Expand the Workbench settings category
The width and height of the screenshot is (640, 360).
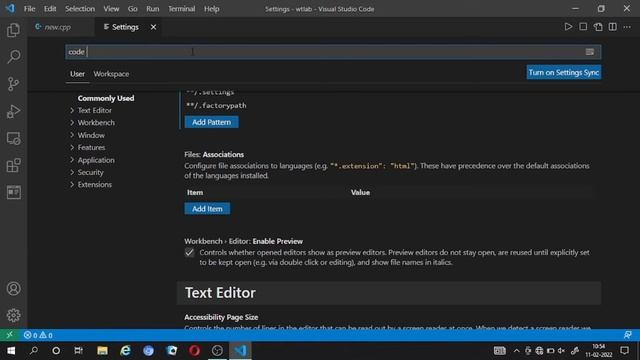[x=92, y=122]
